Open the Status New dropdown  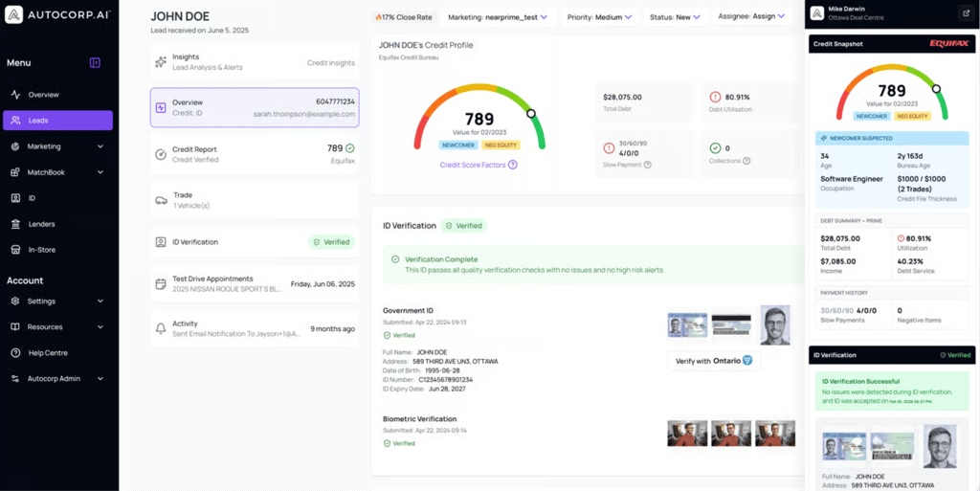[675, 17]
